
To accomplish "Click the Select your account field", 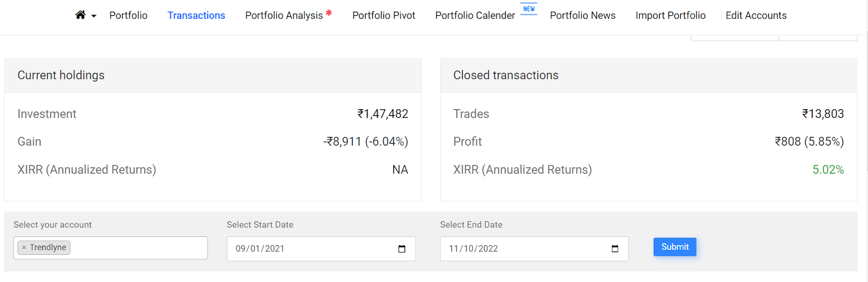I will pos(111,248).
